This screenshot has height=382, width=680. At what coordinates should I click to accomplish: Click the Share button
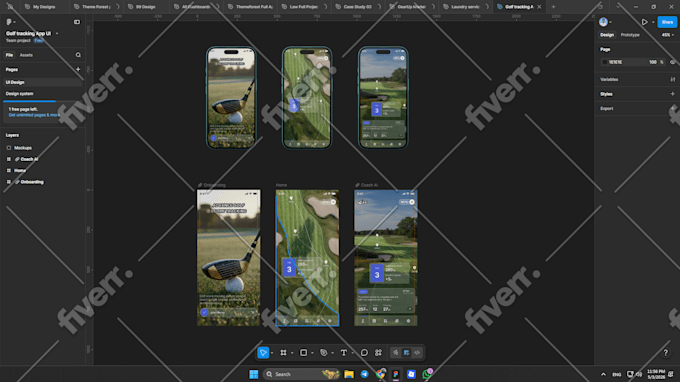coord(667,22)
